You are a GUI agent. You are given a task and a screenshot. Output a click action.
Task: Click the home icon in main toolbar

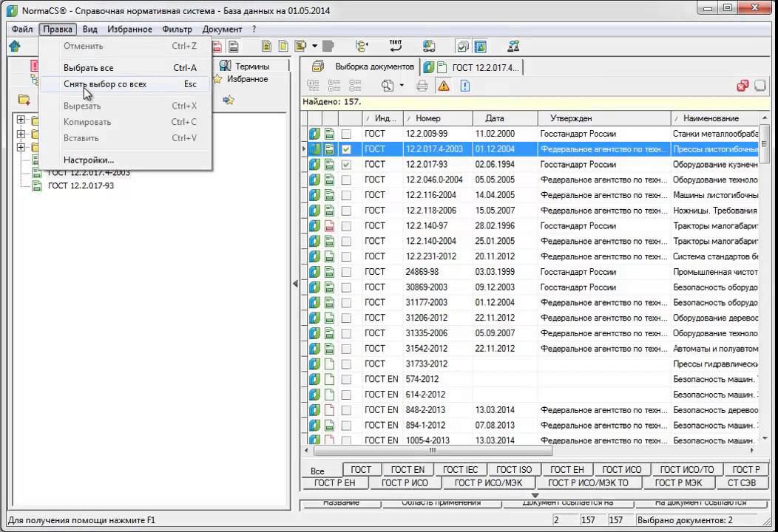[x=15, y=47]
